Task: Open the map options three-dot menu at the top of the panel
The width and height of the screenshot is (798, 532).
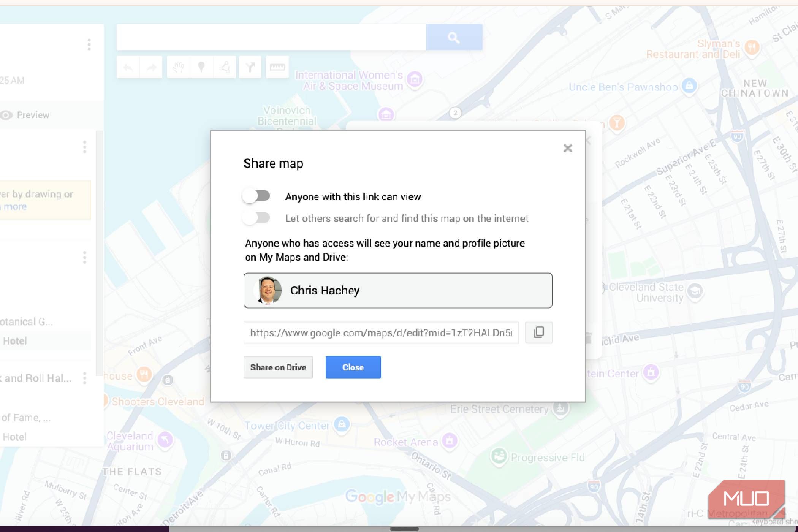Action: [89, 44]
